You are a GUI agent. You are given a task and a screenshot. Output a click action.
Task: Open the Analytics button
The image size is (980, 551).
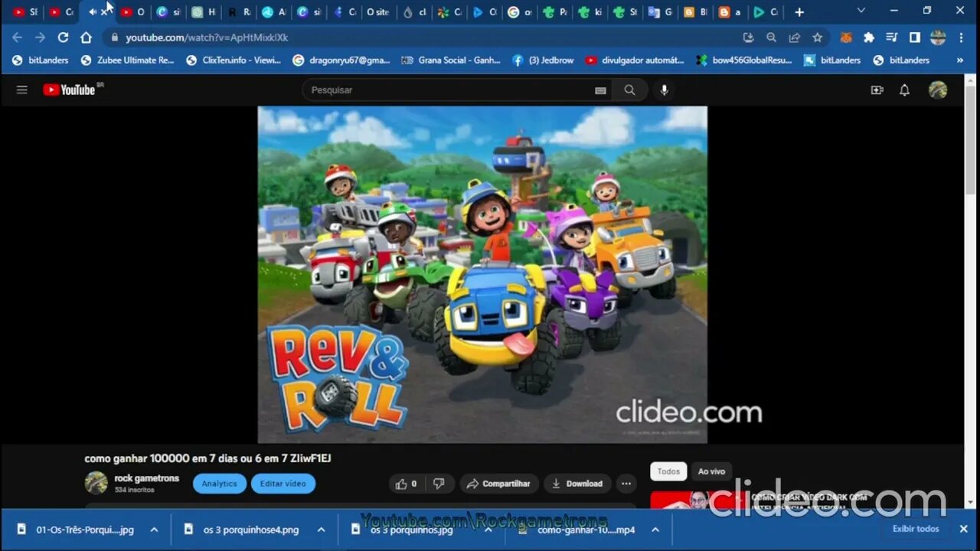click(220, 484)
